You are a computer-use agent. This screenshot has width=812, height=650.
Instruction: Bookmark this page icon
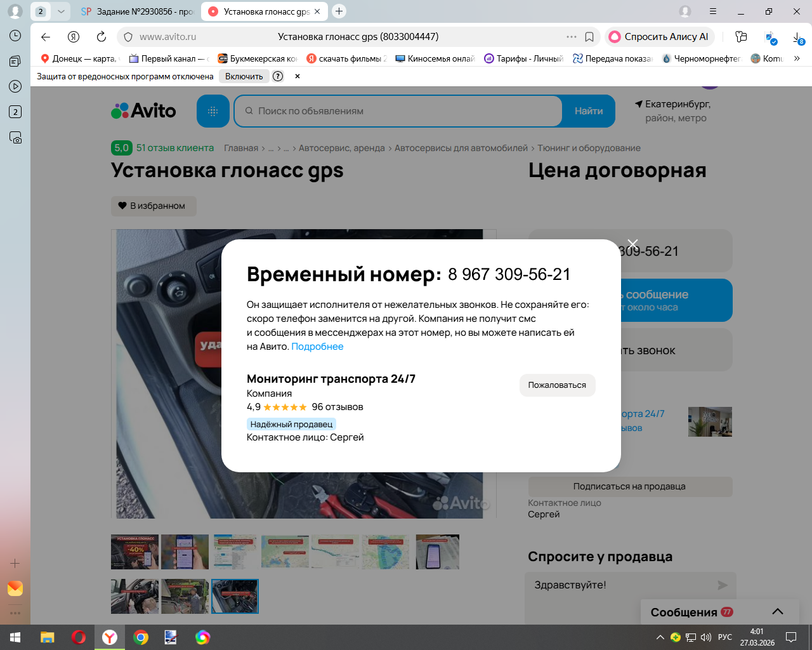(589, 37)
